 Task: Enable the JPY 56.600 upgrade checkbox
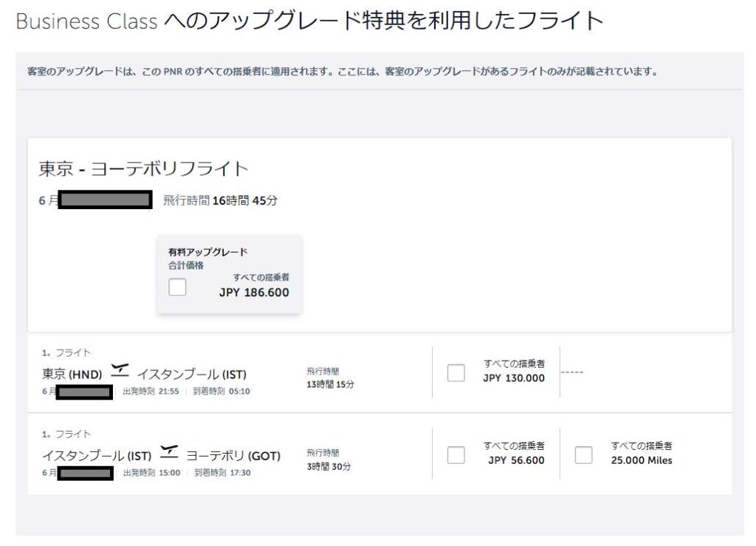456,455
